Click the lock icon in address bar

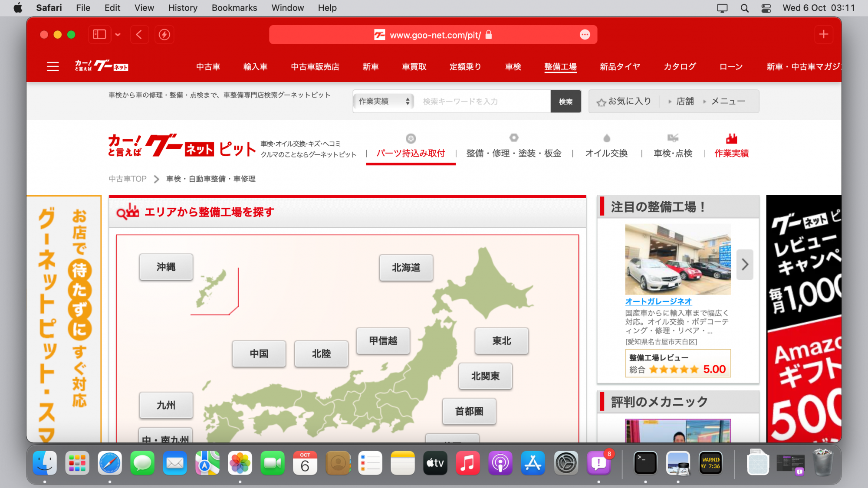click(489, 35)
